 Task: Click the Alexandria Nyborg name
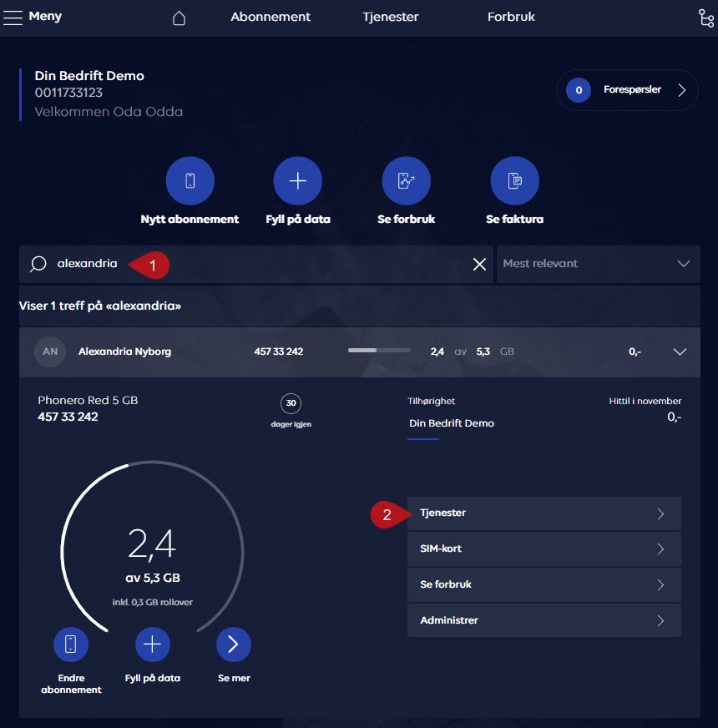124,351
